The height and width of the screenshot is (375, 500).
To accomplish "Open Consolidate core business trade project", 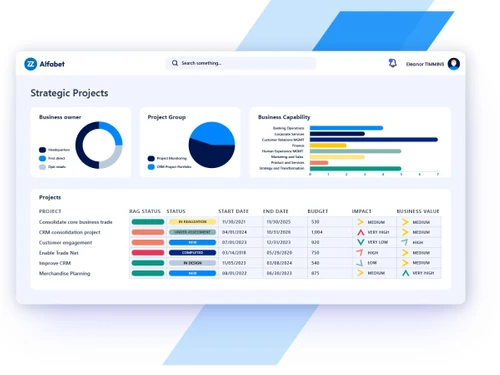I will [x=76, y=222].
